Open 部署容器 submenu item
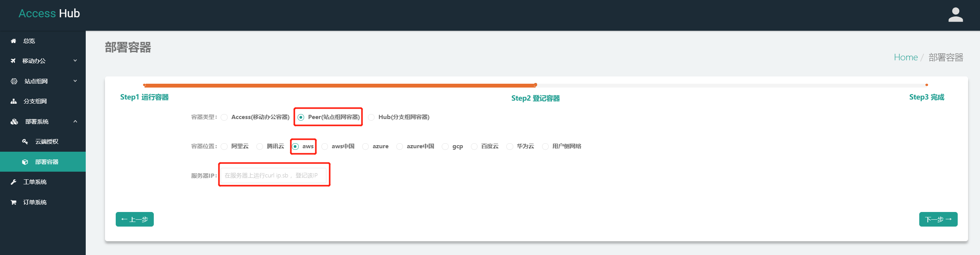The image size is (980, 255). tap(43, 162)
